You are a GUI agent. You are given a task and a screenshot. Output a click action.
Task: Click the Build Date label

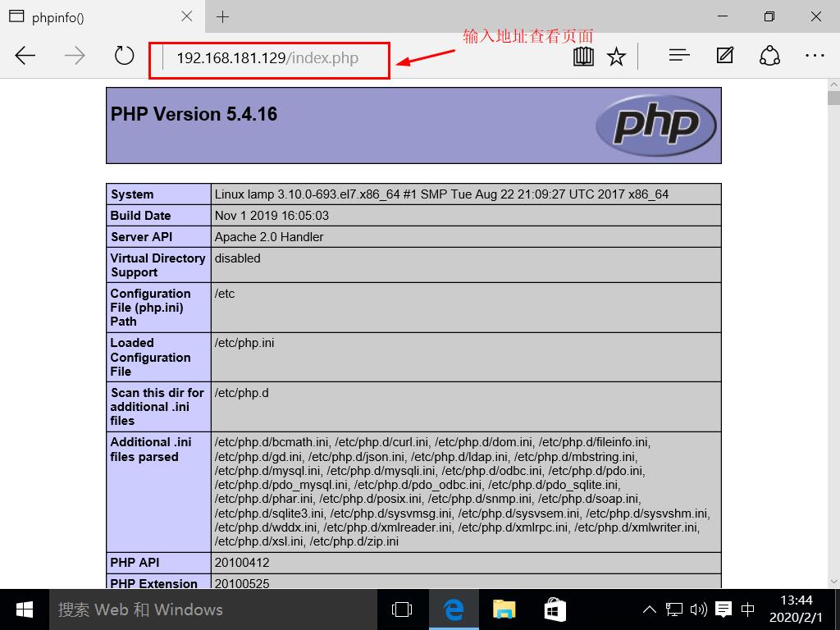(x=140, y=216)
